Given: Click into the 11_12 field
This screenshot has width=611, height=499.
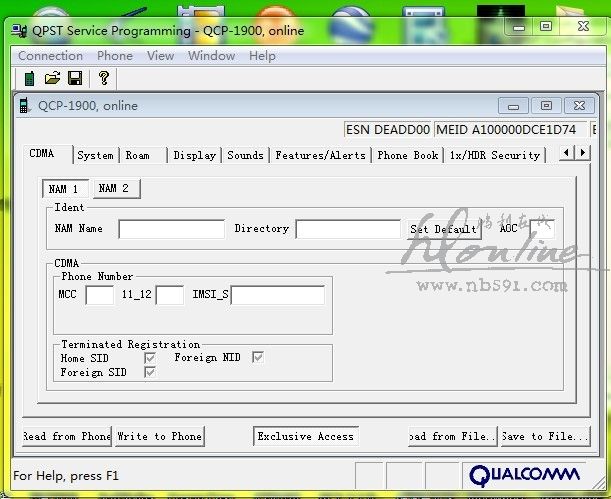Looking at the screenshot, I should coord(170,294).
